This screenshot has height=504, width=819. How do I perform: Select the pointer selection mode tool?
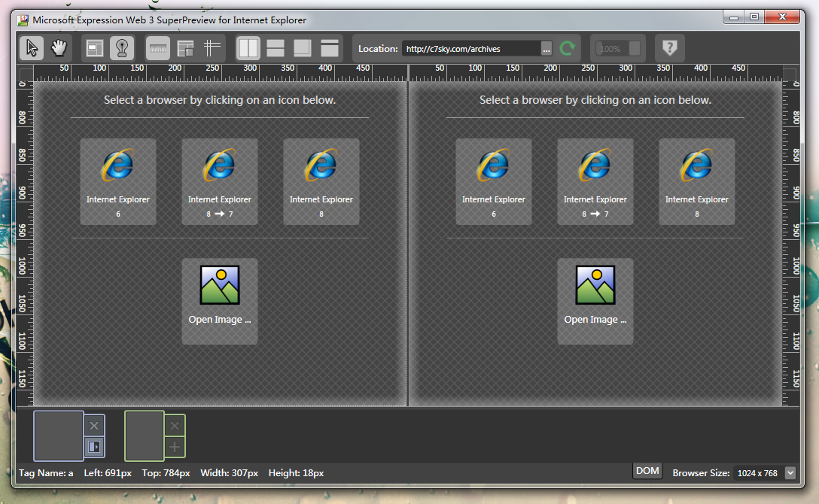tap(32, 48)
